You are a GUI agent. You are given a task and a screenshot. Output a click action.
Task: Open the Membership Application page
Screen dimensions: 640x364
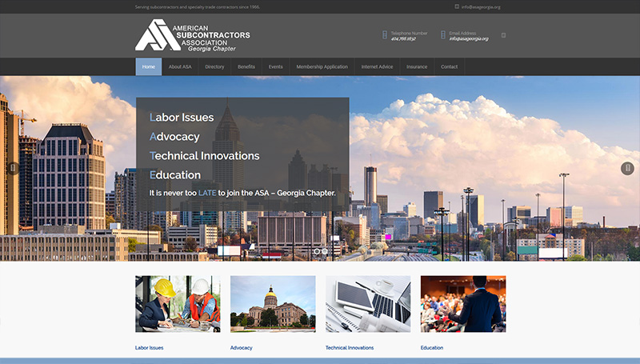322,66
